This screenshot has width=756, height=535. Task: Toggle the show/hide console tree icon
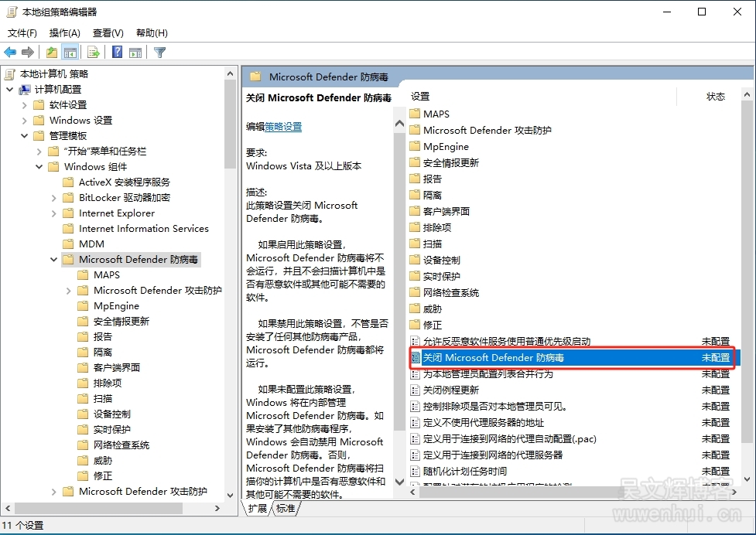coord(70,53)
